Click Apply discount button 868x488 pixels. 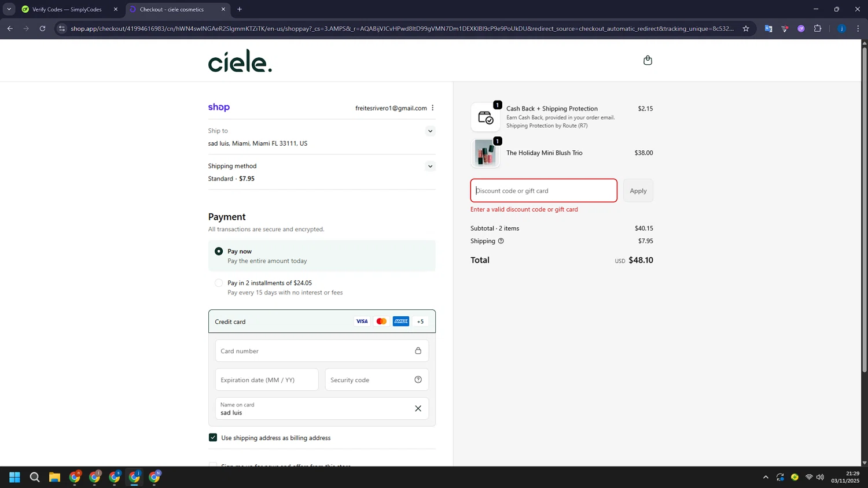point(638,191)
